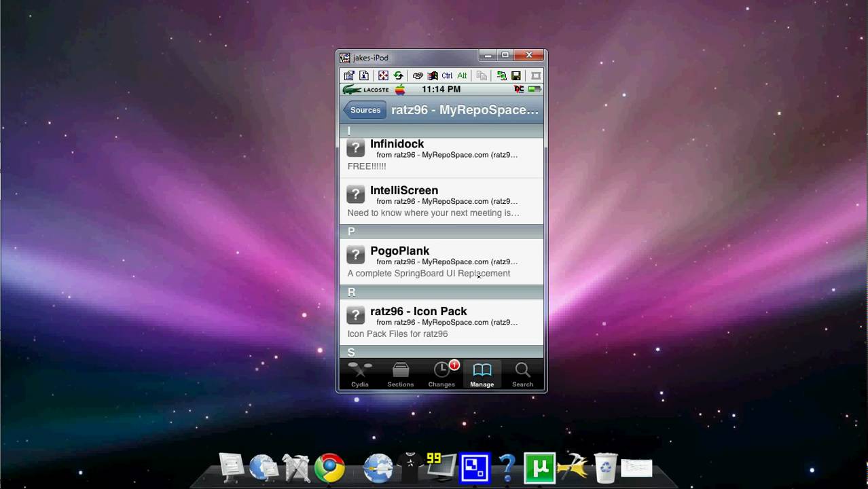The height and width of the screenshot is (489, 868).
Task: Open the Recycle Bin in the dock
Action: pos(604,468)
